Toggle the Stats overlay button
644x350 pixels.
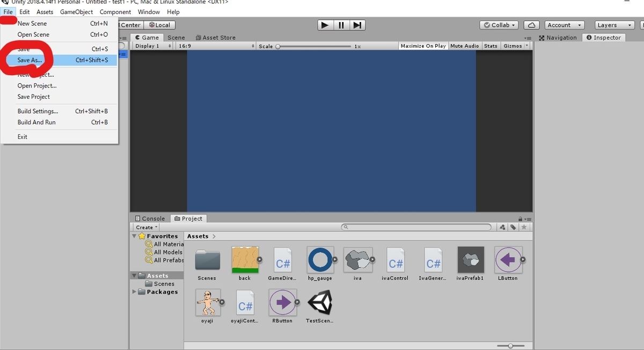click(491, 46)
